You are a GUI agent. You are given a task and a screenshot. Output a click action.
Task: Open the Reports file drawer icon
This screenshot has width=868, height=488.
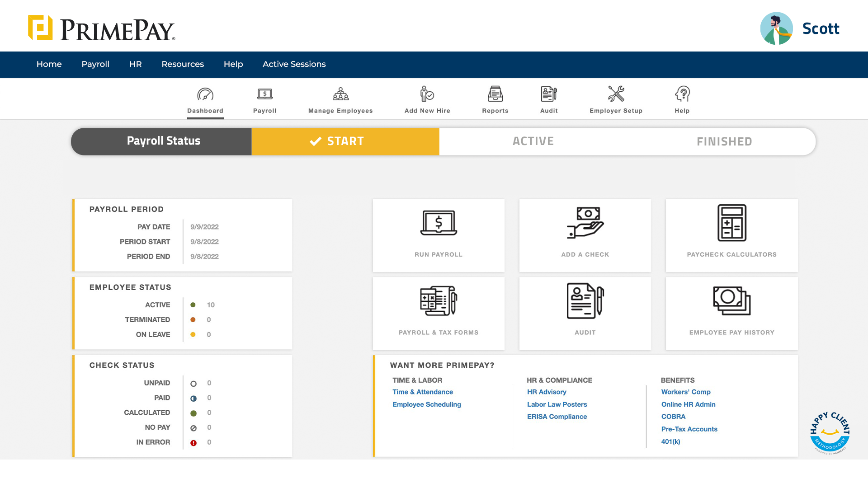click(495, 94)
